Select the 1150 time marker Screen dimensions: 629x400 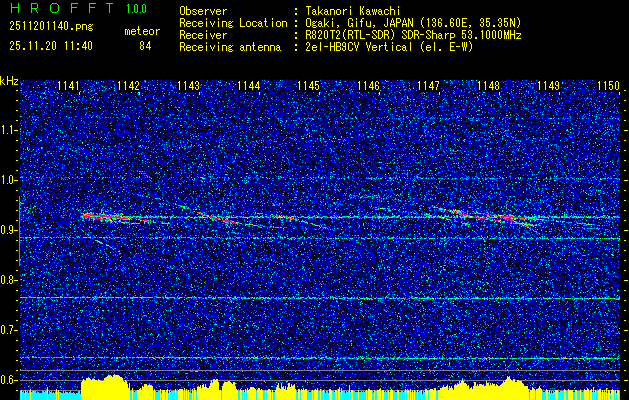click(x=608, y=87)
